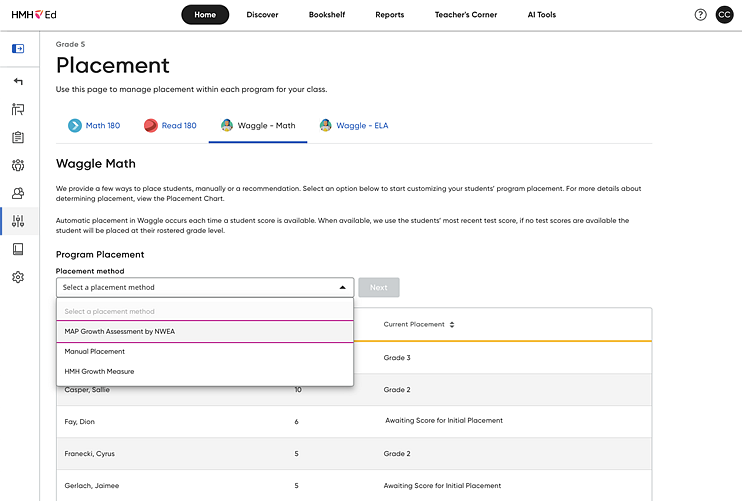Click the HMH Ed logo

coord(34,15)
